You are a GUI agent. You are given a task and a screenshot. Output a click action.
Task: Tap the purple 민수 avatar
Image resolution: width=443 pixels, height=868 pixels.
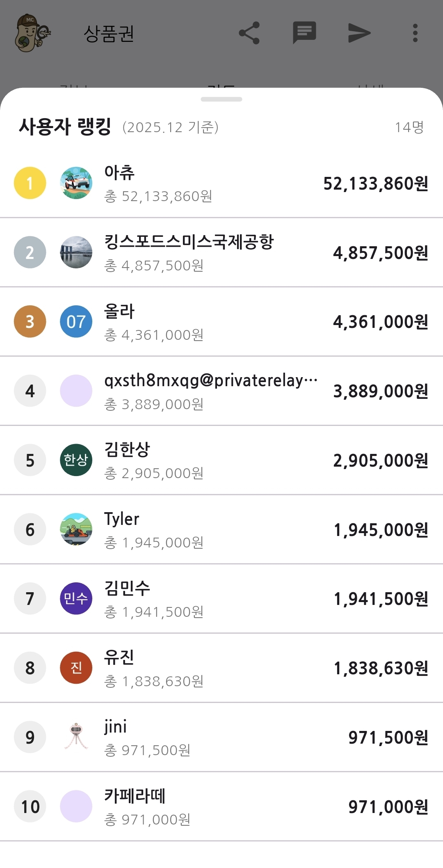click(x=76, y=598)
